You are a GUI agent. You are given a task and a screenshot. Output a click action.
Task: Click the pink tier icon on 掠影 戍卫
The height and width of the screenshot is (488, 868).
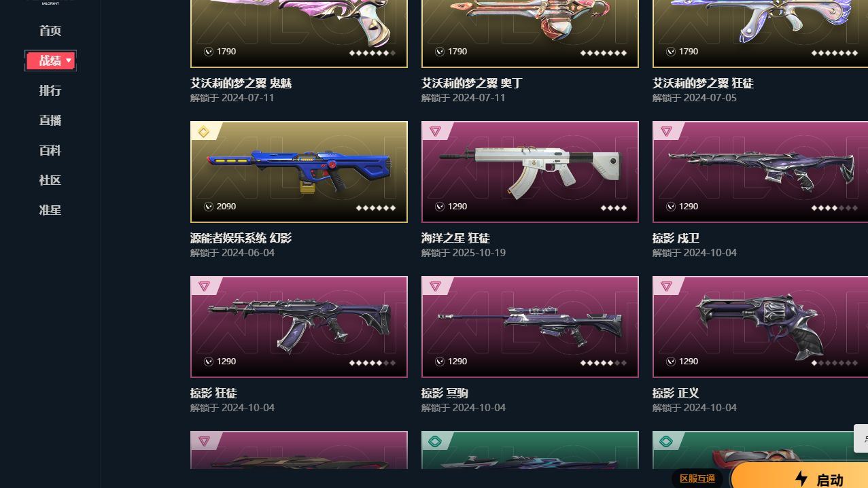pos(666,131)
